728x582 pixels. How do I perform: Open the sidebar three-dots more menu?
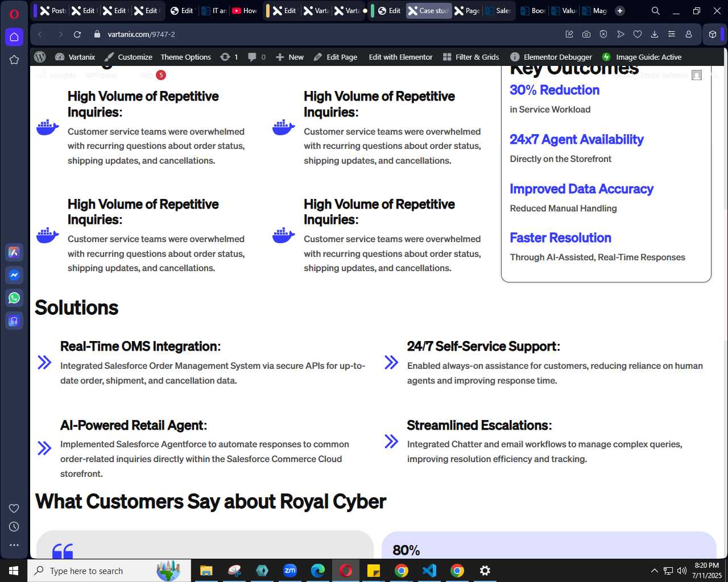point(14,545)
